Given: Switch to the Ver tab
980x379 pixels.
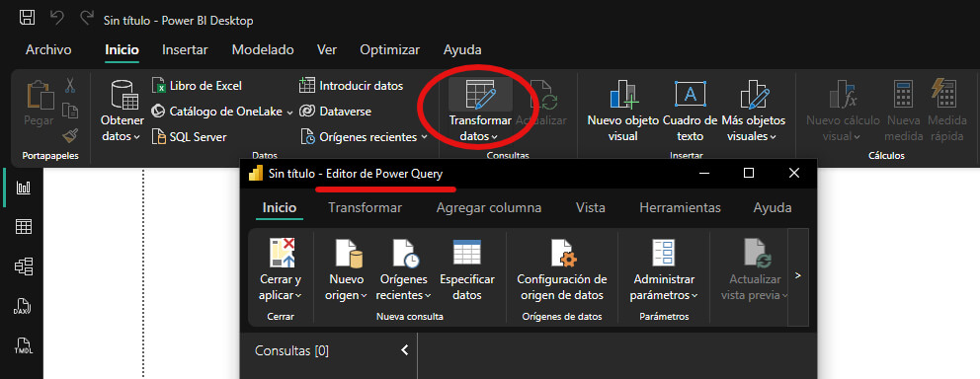Looking at the screenshot, I should pos(327,50).
